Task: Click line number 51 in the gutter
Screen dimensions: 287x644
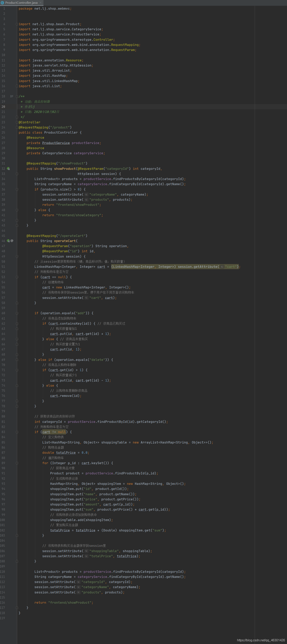Action: 3,267
